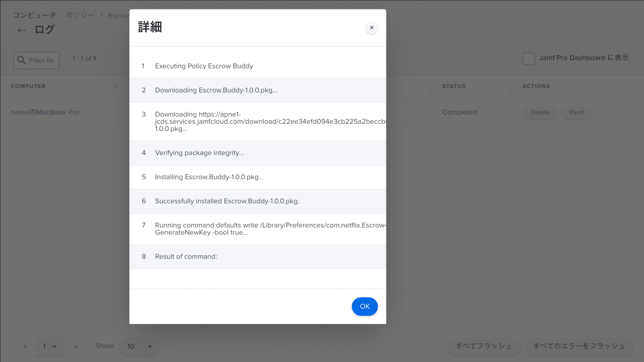Toggle the COMPUTER column sort chevron
Image resolution: width=644 pixels, height=362 pixels.
[x=115, y=86]
